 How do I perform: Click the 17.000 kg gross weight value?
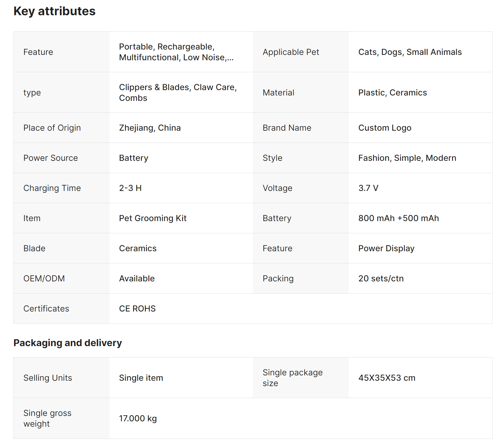click(x=138, y=419)
